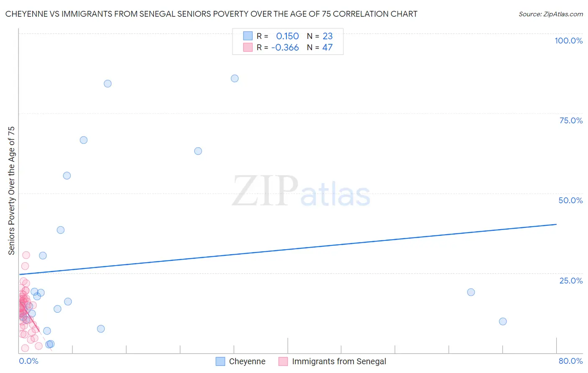The height and width of the screenshot is (373, 588).
Task: Click the Cheyenne point near 38%
Action: coord(61,230)
